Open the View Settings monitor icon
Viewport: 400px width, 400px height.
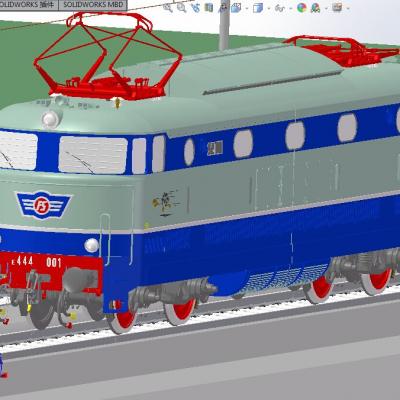(x=337, y=8)
